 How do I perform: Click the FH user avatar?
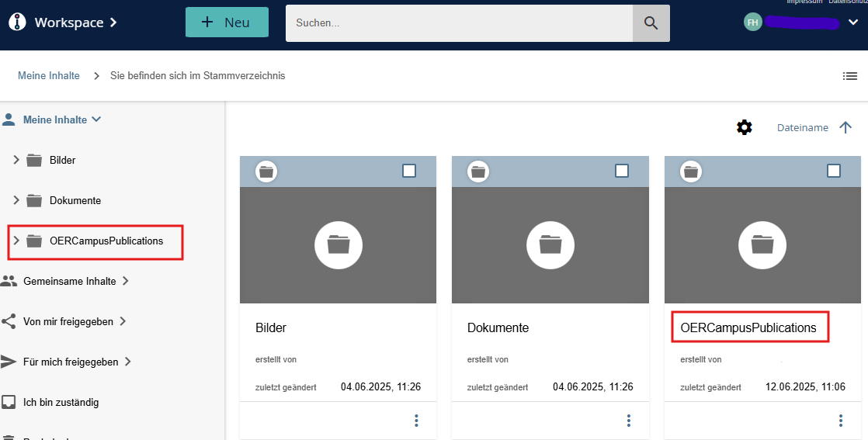(x=752, y=23)
